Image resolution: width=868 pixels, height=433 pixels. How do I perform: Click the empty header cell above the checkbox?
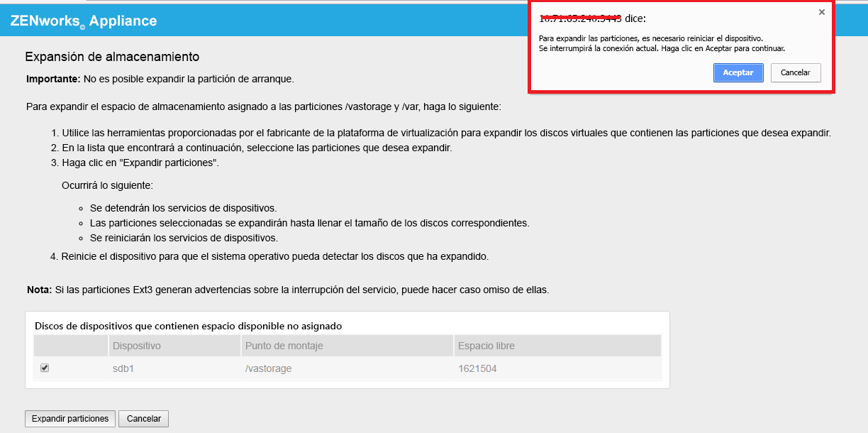[x=70, y=346]
